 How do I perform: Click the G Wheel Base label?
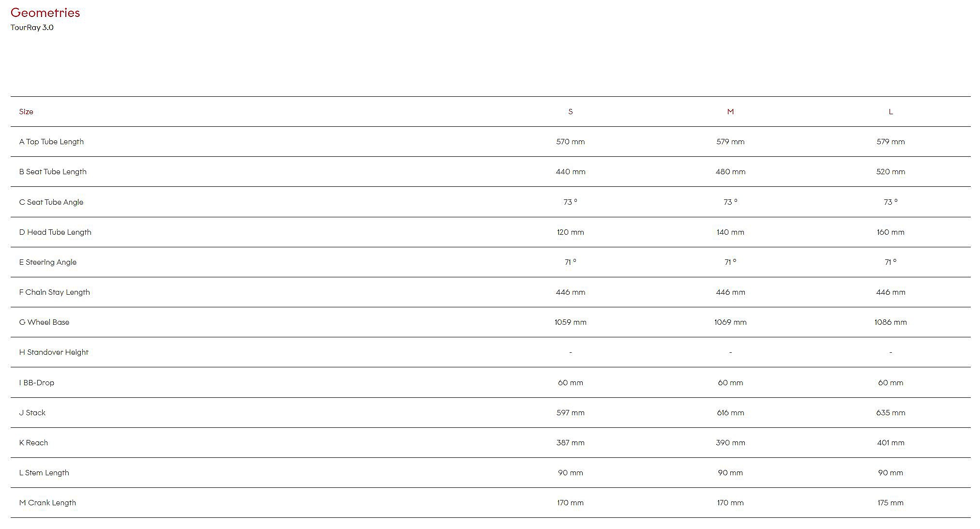tap(44, 322)
